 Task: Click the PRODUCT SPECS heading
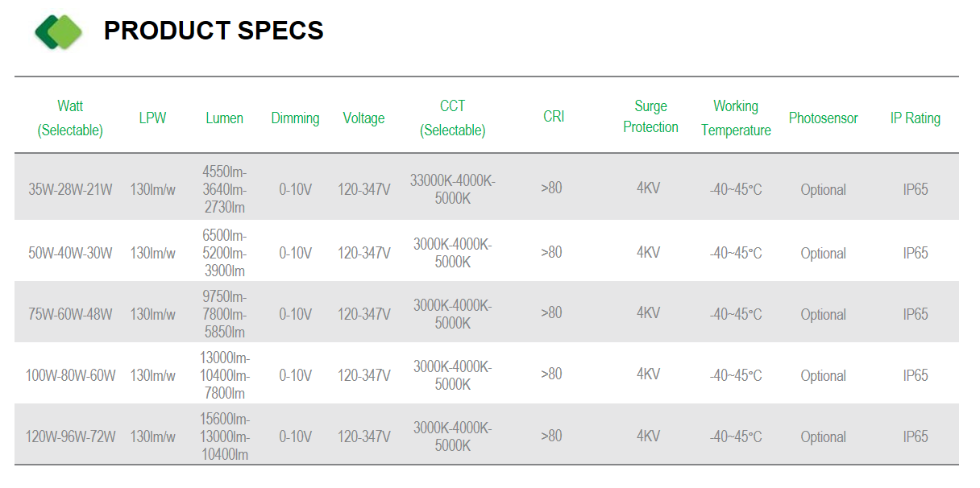(214, 31)
